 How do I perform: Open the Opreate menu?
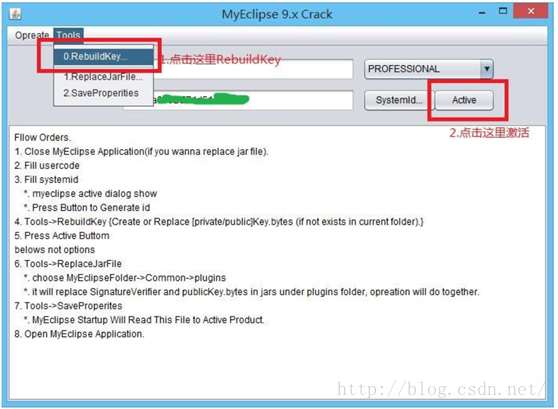pyautogui.click(x=32, y=35)
